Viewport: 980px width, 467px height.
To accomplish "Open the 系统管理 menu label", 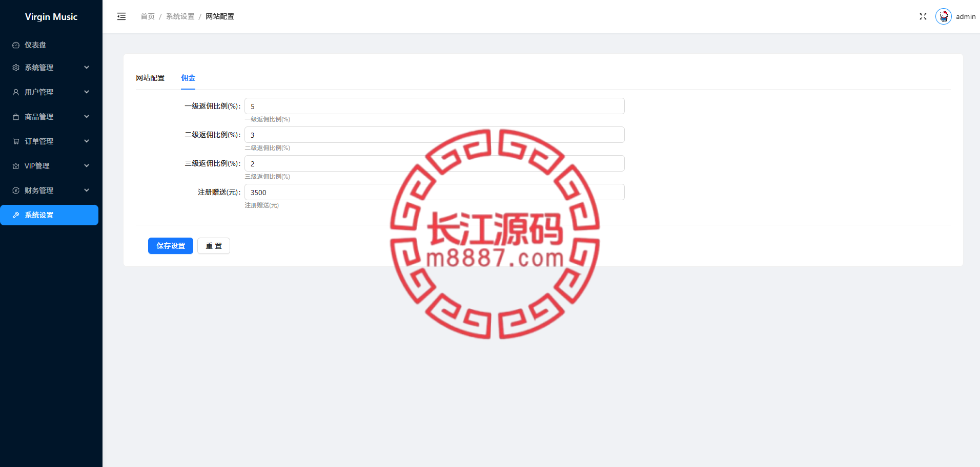I will pyautogui.click(x=39, y=68).
